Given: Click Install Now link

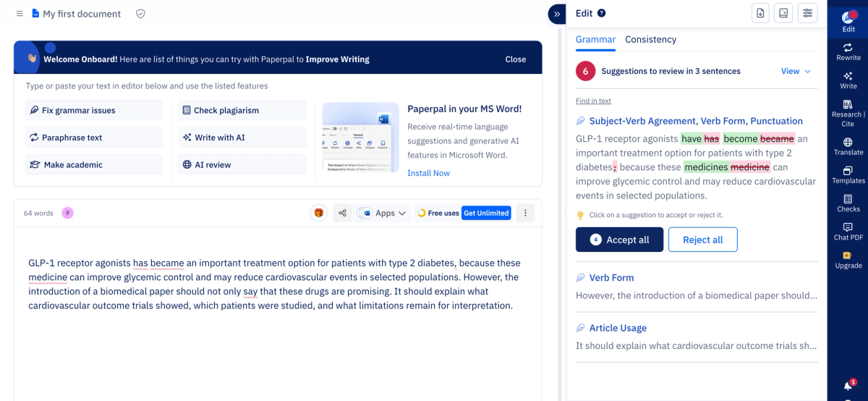Looking at the screenshot, I should pos(428,173).
